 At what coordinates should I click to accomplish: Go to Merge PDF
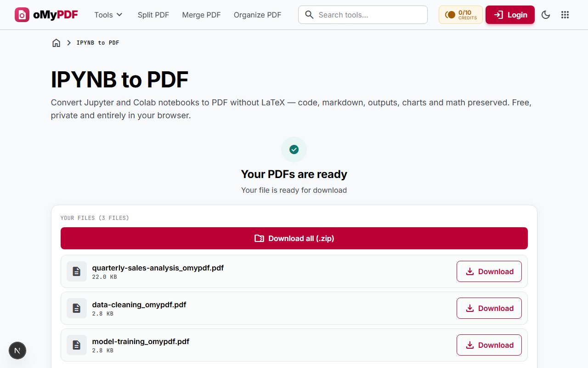(201, 15)
